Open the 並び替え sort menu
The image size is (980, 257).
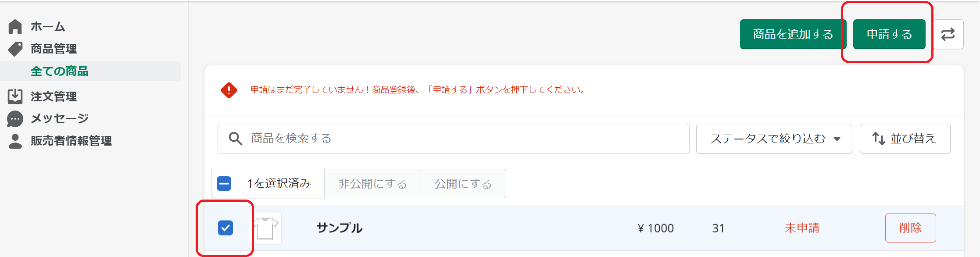pos(905,139)
